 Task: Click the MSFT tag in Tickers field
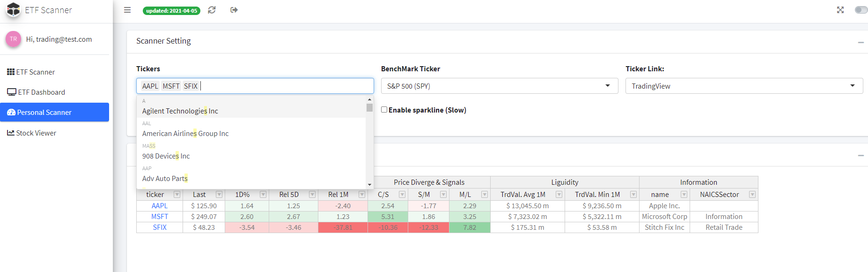(171, 86)
